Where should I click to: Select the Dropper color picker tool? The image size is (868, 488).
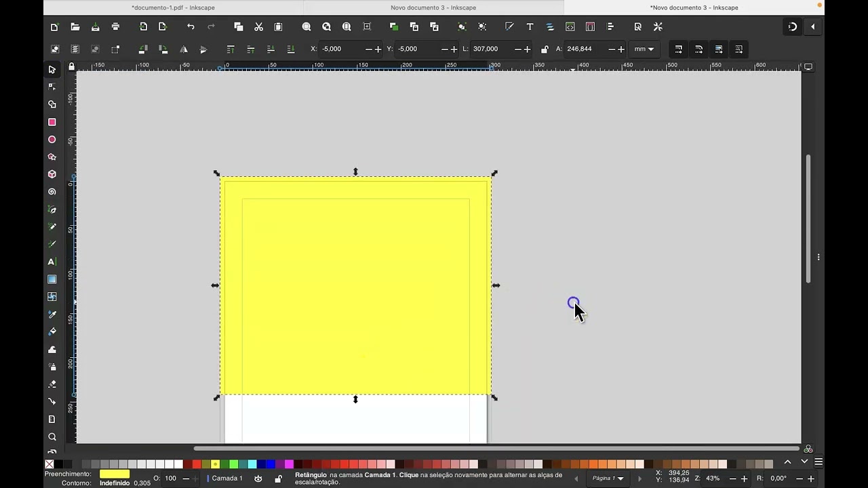coord(52,314)
